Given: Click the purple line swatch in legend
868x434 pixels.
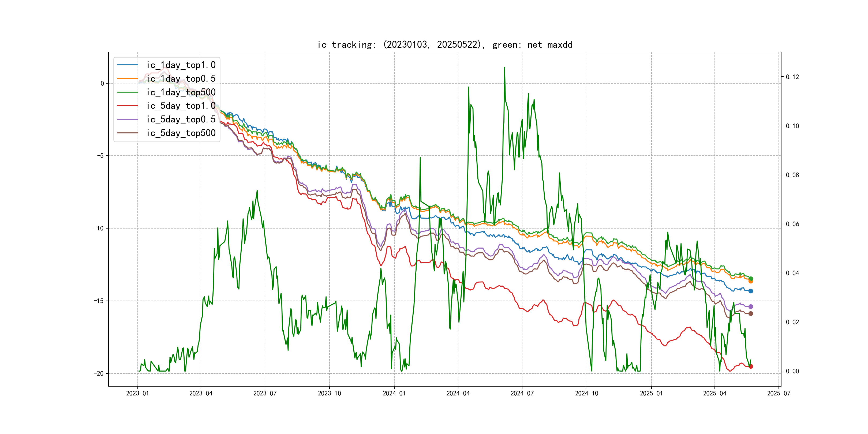Looking at the screenshot, I should pos(128,119).
